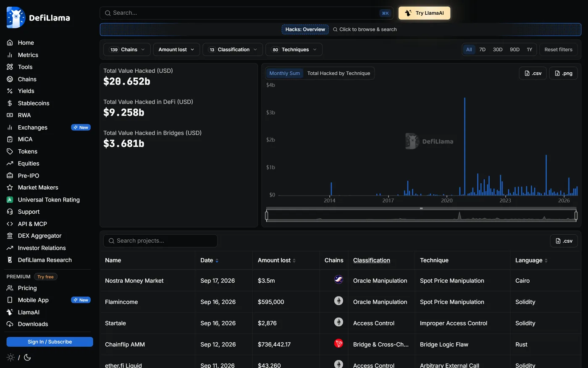Image resolution: width=588 pixels, height=368 pixels.
Task: Open the Classification filter dropdown
Action: tap(233, 50)
